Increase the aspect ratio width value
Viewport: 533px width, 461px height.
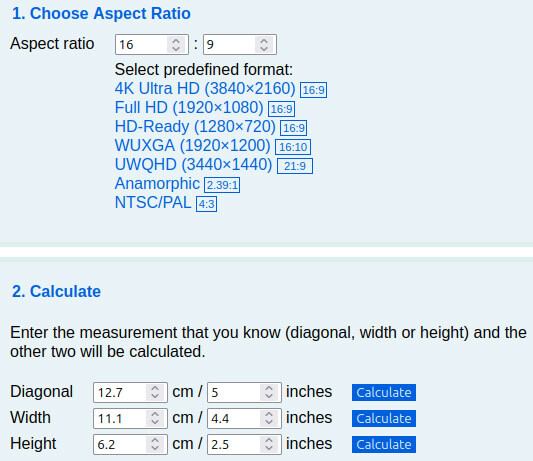[176, 41]
